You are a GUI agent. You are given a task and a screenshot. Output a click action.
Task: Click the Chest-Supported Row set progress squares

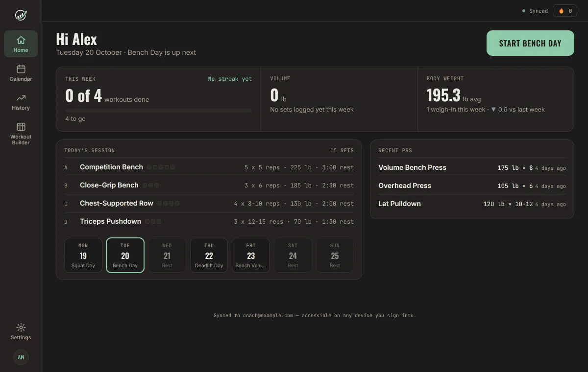pyautogui.click(x=168, y=204)
